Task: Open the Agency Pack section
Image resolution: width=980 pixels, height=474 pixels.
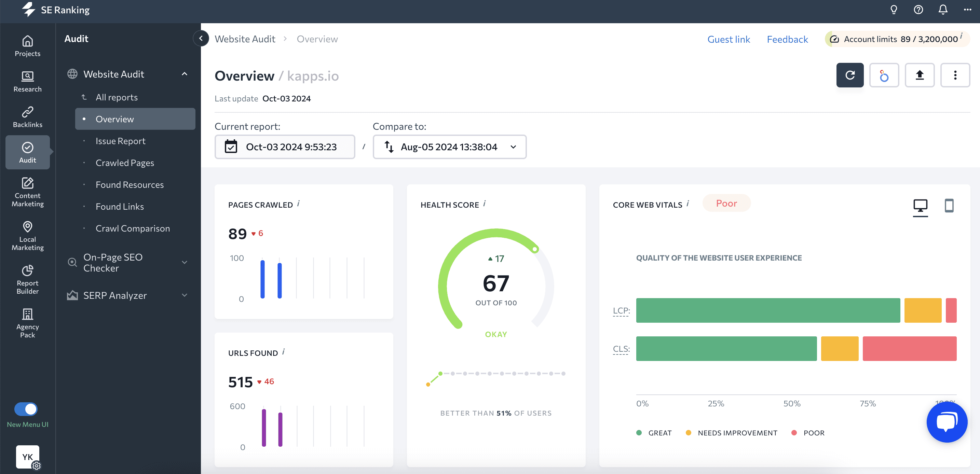Action: pyautogui.click(x=27, y=323)
